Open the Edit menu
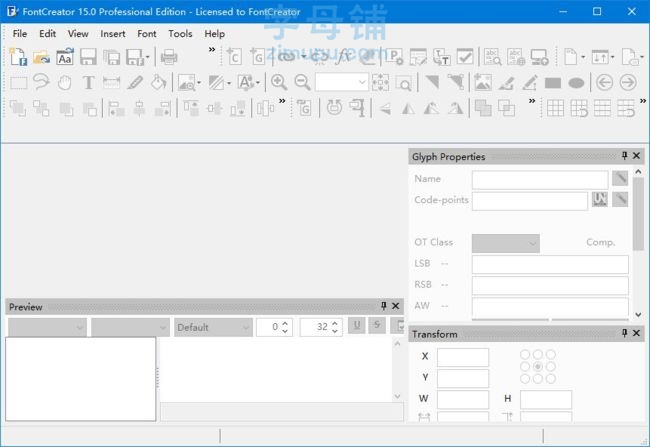This screenshot has width=650, height=447. pyautogui.click(x=48, y=34)
